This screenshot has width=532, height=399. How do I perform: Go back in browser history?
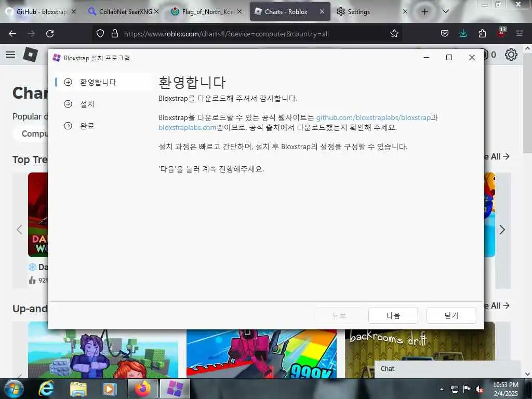pyautogui.click(x=12, y=34)
